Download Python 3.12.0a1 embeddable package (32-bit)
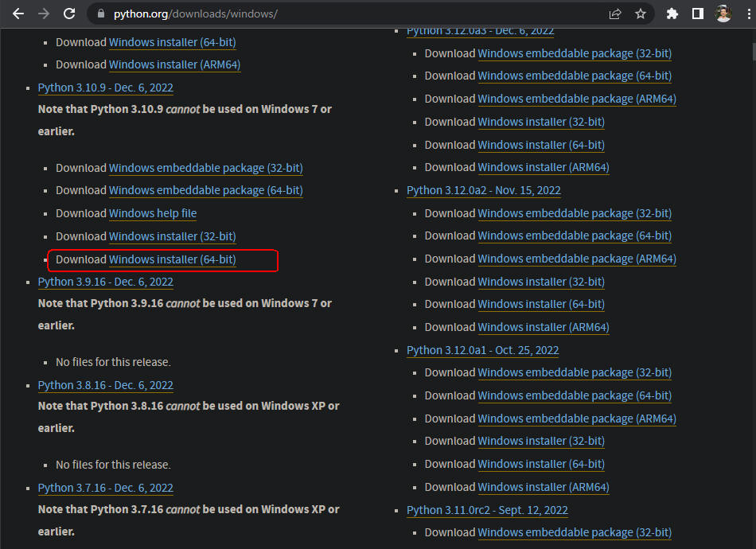 click(x=575, y=372)
